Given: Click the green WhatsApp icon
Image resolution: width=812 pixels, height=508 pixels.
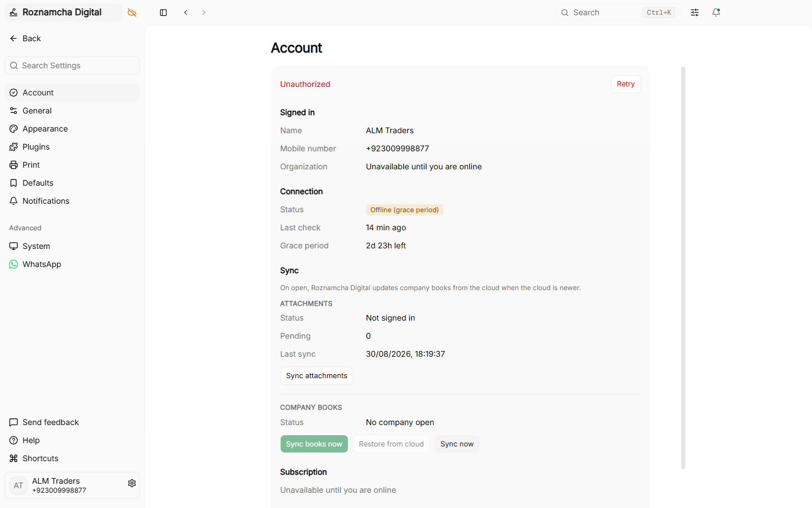Looking at the screenshot, I should pos(14,264).
